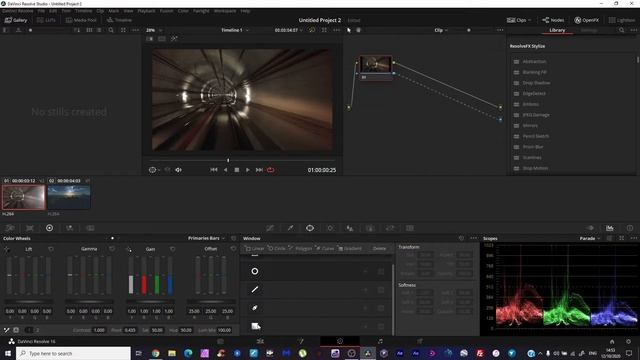Toggle the OpenFX panel
Viewport: 640px width, 360px height.
point(587,20)
